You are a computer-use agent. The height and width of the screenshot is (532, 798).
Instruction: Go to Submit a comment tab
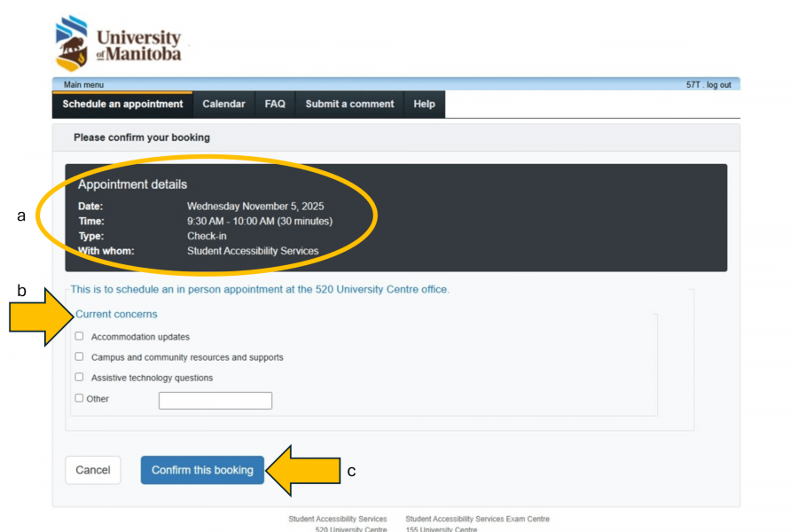click(349, 105)
